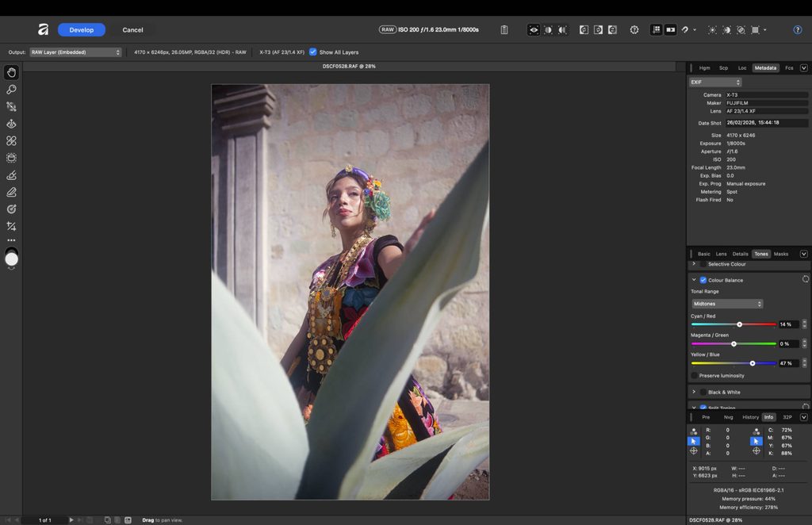The image size is (812, 525).
Task: Select the Blemish Removal tool
Action: 11,141
